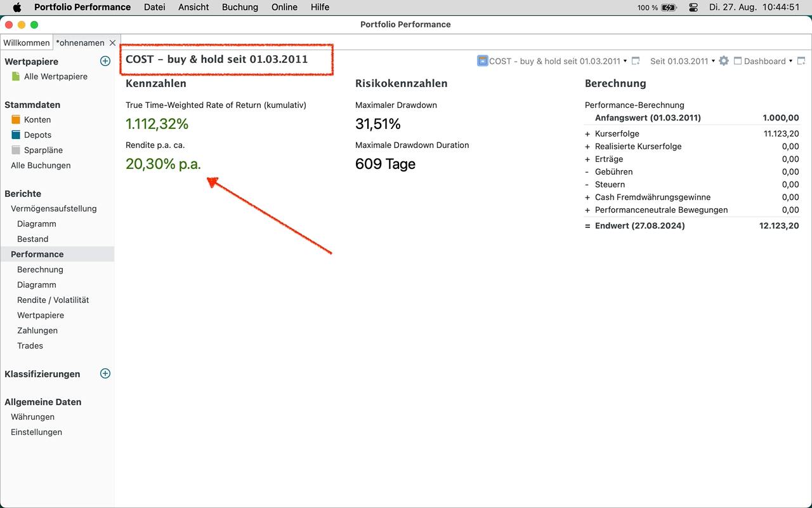Screen dimensions: 812x508
Task: Click the add Wertpapiere plus icon
Action: click(105, 61)
